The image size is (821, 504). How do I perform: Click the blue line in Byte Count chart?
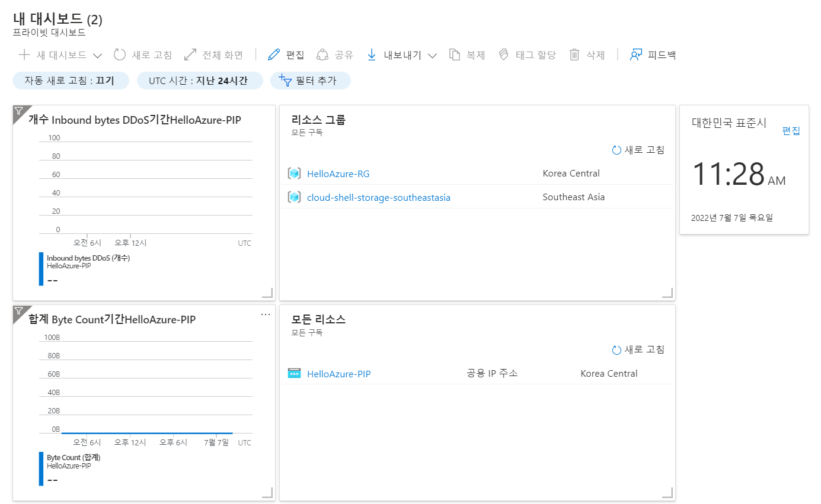147,433
